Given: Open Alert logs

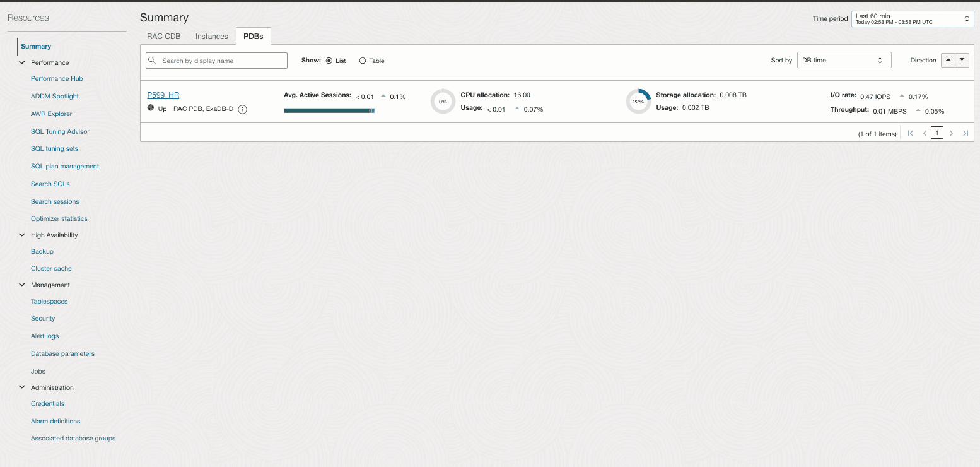Looking at the screenshot, I should [x=45, y=336].
